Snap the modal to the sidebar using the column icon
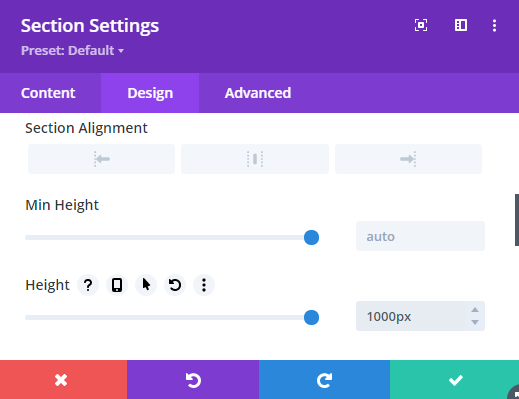Image resolution: width=519 pixels, height=399 pixels. pyautogui.click(x=461, y=25)
